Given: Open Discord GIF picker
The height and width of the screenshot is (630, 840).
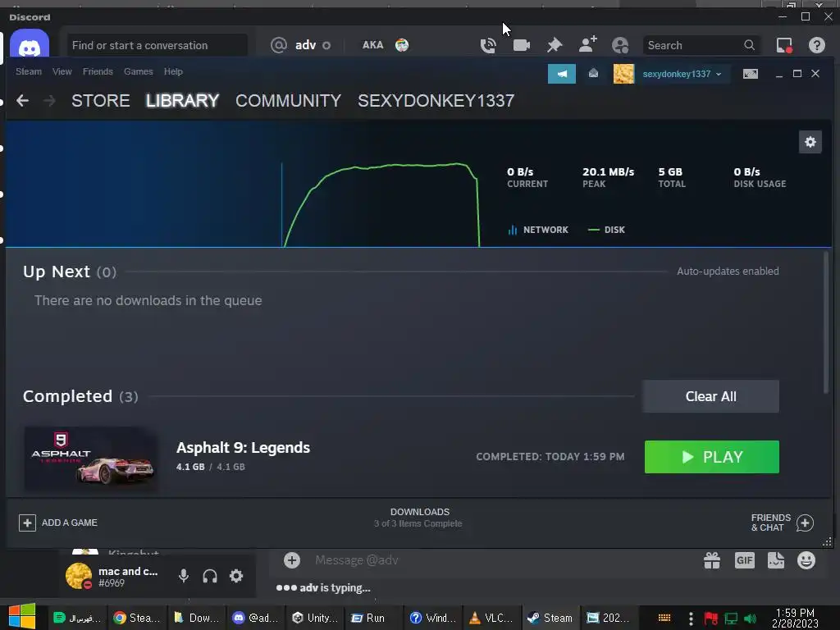Looking at the screenshot, I should pyautogui.click(x=744, y=560).
